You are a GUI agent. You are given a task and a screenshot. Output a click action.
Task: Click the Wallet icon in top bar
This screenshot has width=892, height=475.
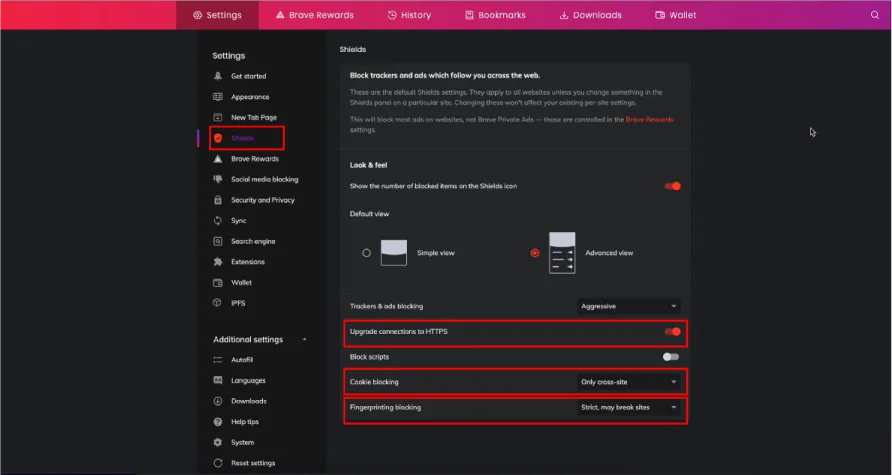660,15
